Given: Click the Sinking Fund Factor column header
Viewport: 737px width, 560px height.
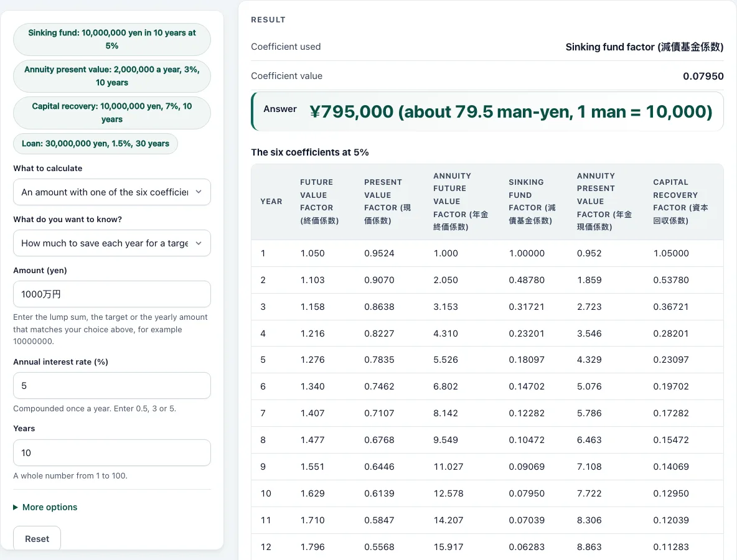Looking at the screenshot, I should pos(532,201).
